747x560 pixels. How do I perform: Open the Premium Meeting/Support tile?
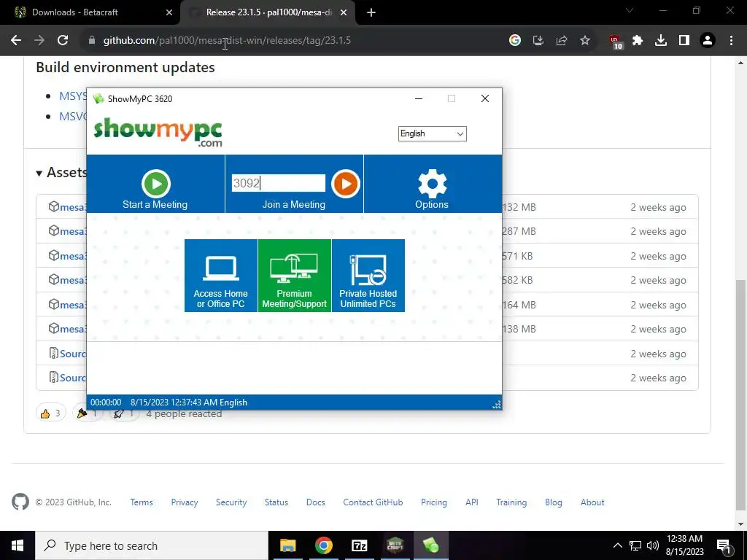295,276
